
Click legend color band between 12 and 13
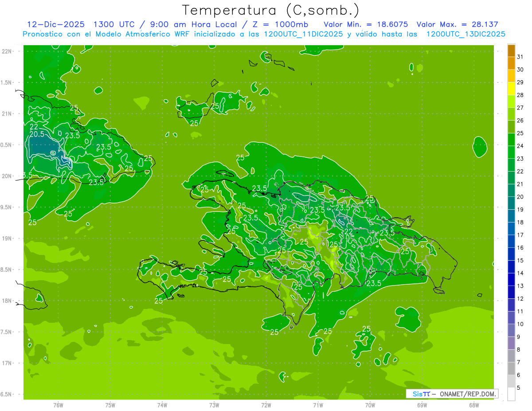511,292
